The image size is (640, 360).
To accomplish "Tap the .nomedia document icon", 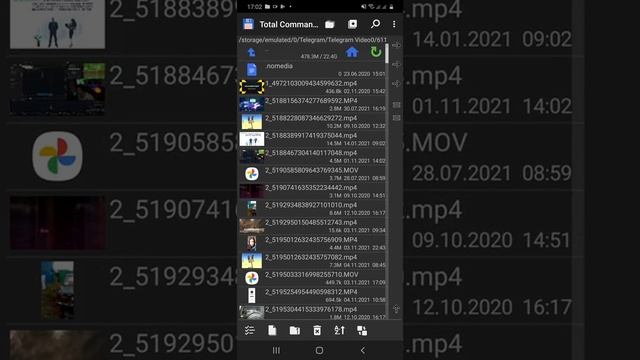I will pos(252,70).
